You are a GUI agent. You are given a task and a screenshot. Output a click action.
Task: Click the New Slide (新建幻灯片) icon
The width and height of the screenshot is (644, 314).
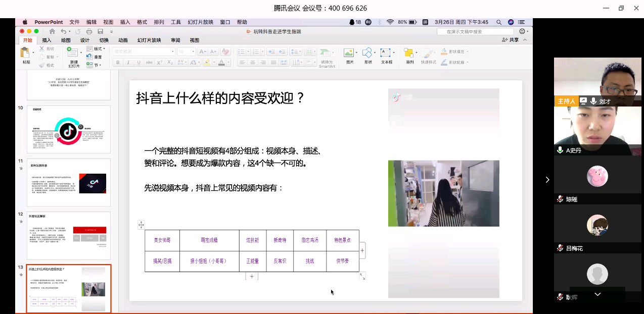click(73, 54)
